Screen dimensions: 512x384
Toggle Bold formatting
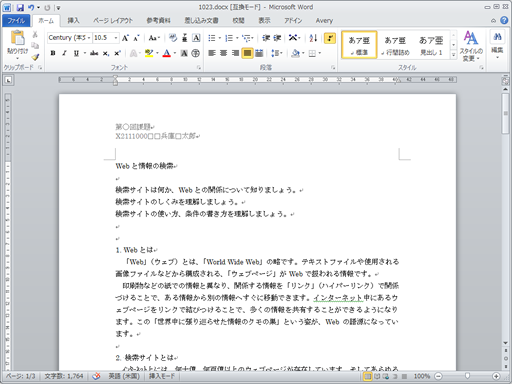click(x=53, y=53)
